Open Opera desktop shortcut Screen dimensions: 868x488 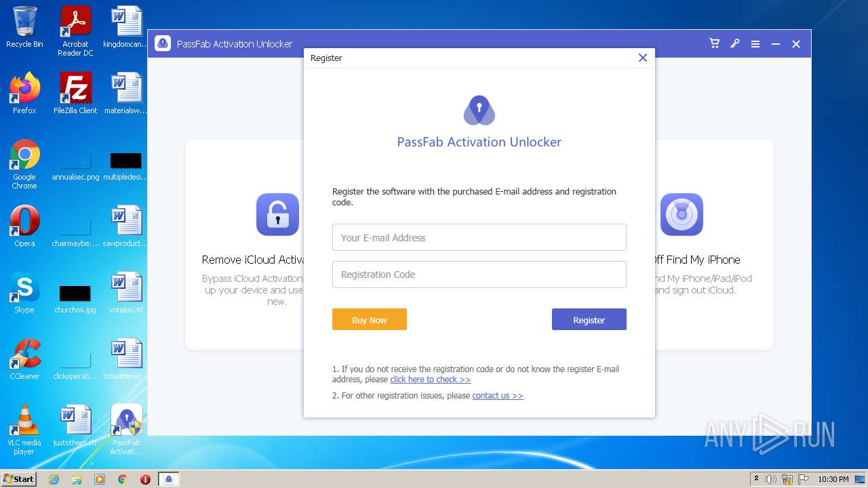tap(24, 226)
